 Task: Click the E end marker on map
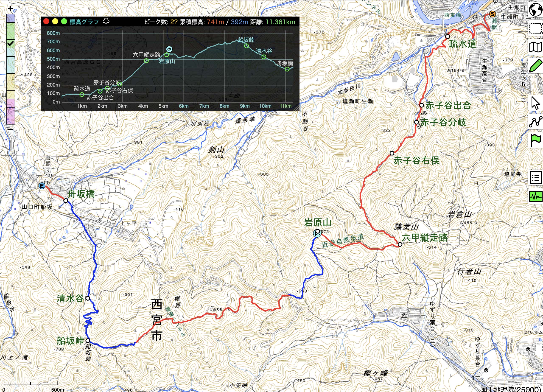coord(42,186)
